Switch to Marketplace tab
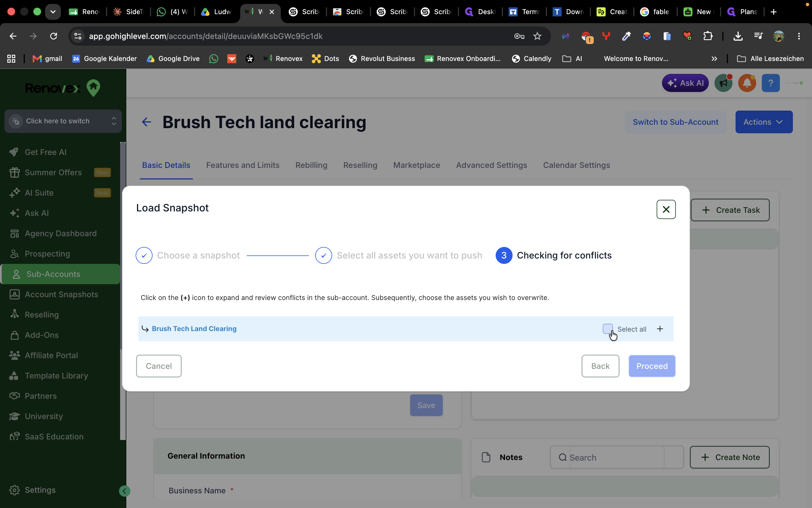The height and width of the screenshot is (508, 812). click(416, 165)
